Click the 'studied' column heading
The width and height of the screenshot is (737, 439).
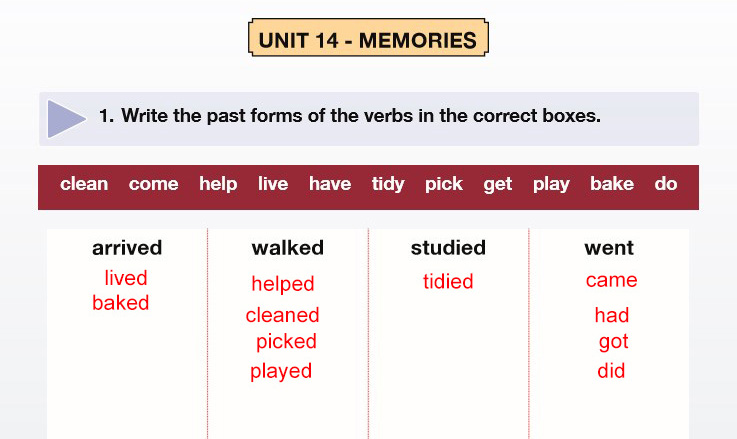point(448,248)
